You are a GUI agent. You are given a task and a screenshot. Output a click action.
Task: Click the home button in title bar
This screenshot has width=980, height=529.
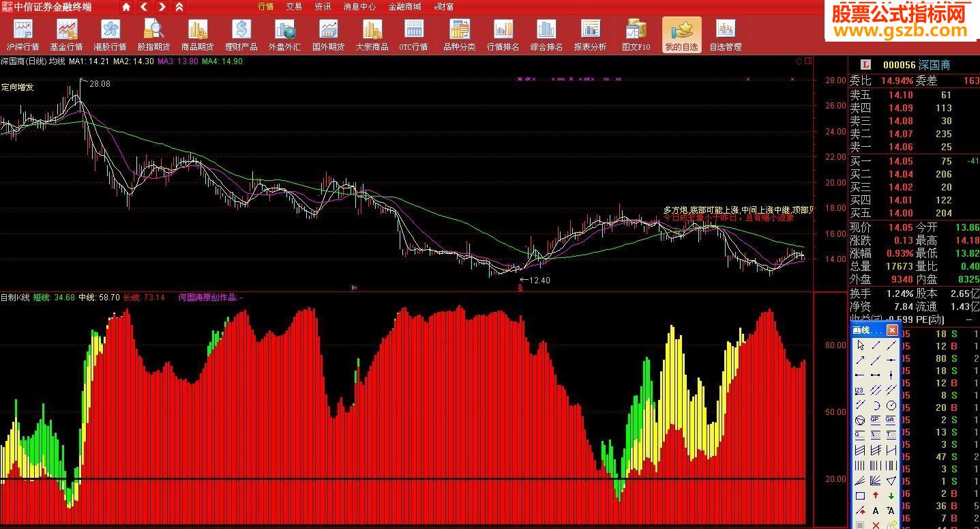click(126, 7)
